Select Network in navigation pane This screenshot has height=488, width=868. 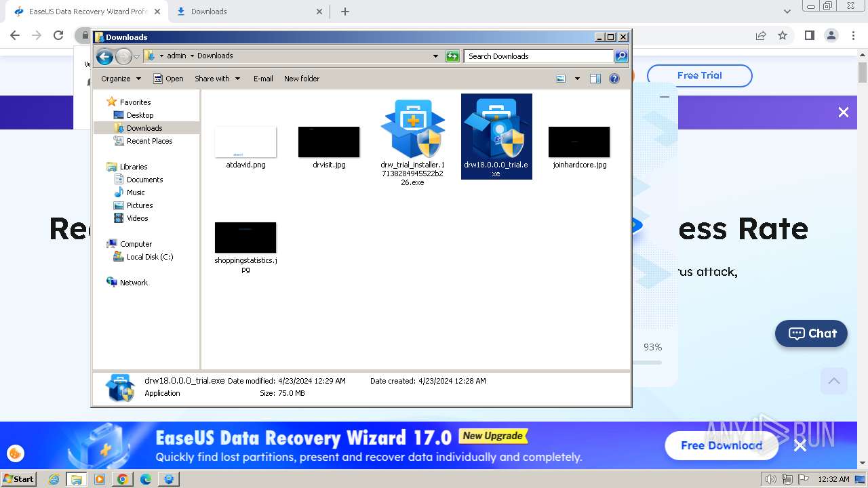click(134, 283)
